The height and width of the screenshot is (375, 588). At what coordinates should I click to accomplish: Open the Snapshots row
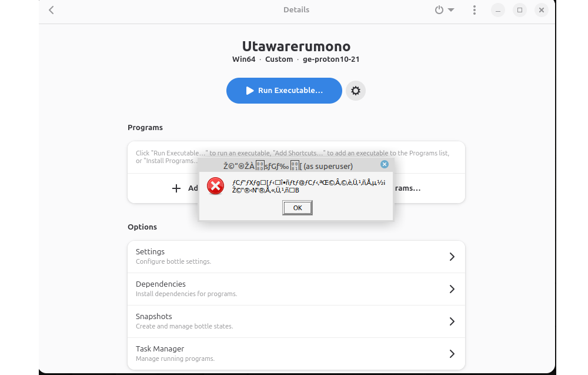(x=296, y=321)
